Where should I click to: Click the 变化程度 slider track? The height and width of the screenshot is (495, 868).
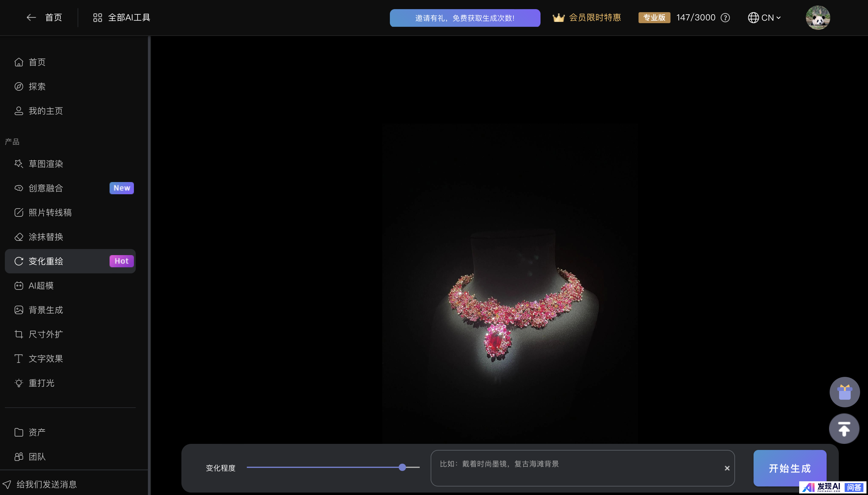tap(333, 468)
